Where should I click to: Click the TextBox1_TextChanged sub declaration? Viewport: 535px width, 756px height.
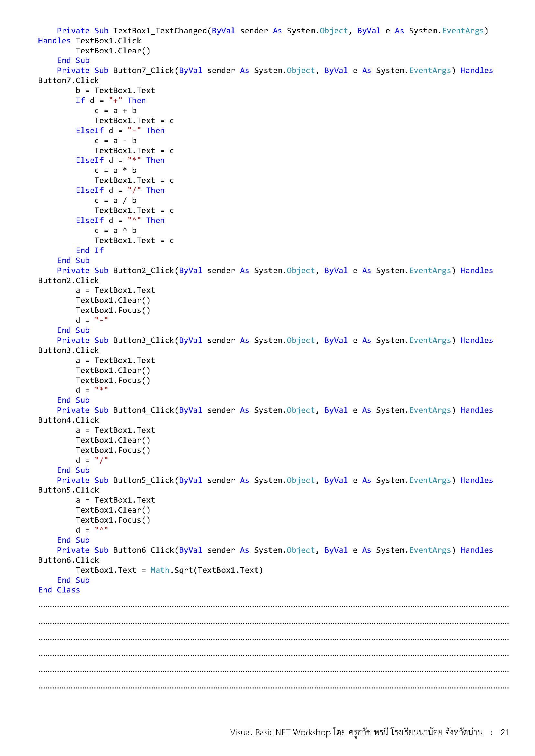160,31
